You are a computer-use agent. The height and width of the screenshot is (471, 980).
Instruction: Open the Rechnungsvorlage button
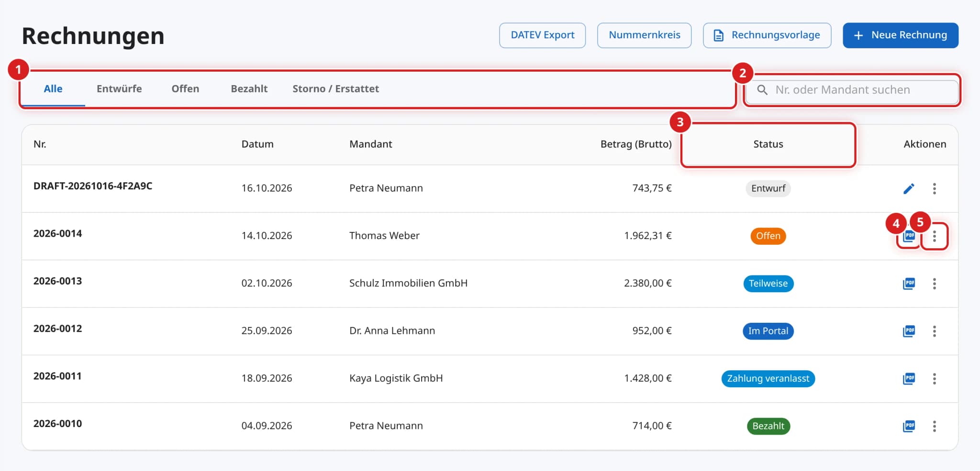click(x=767, y=35)
